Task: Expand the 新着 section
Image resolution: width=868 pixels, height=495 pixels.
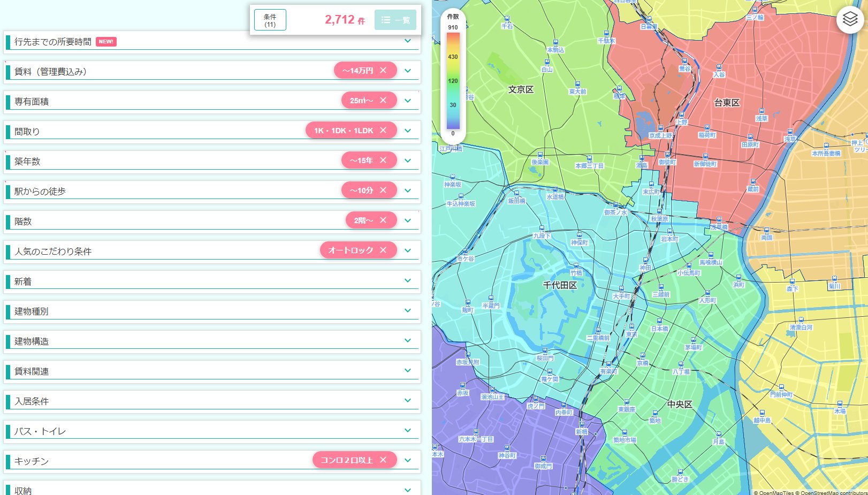Action: (212, 281)
